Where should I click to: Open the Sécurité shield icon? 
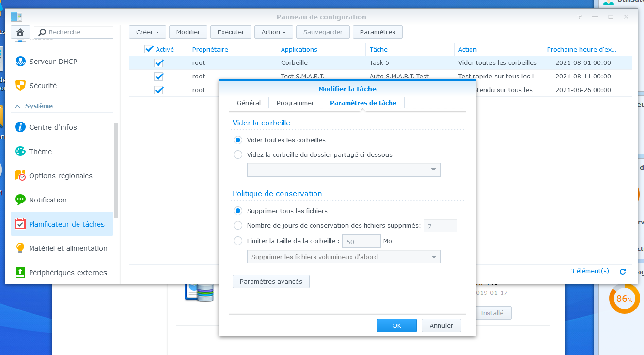tap(20, 86)
